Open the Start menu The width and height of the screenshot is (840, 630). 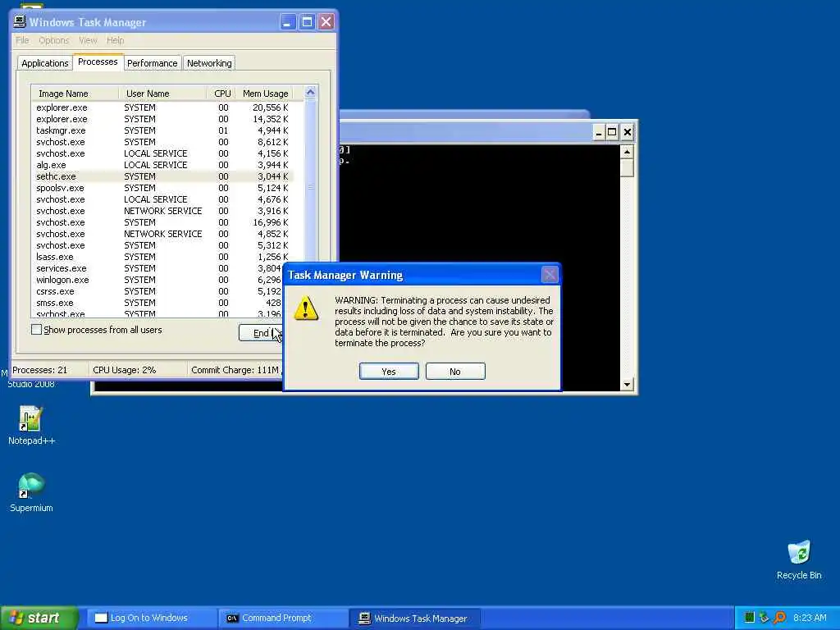point(39,618)
